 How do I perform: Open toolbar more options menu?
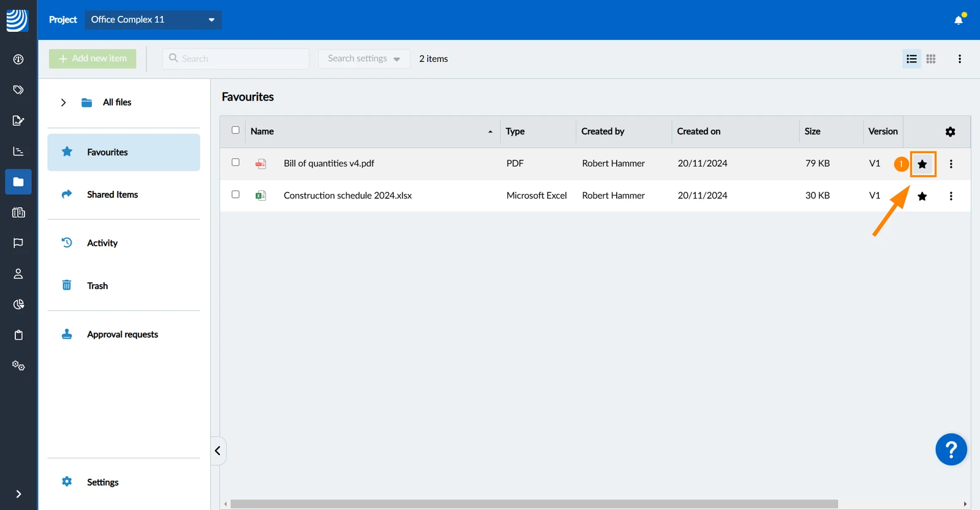(x=960, y=59)
